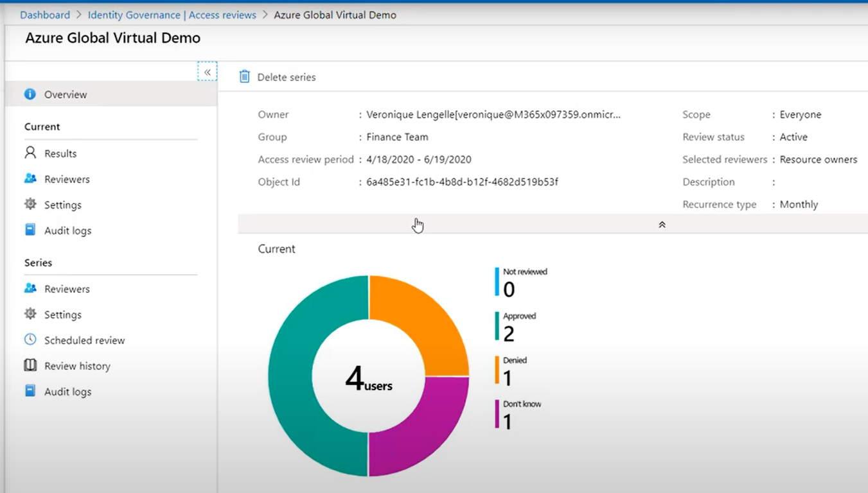Click the 4 users center label
The image size is (868, 493).
click(369, 379)
